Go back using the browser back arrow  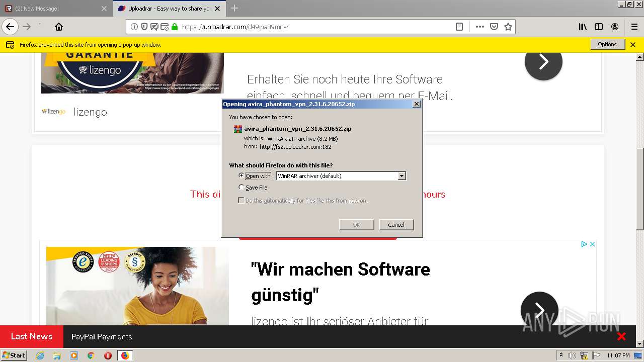click(x=10, y=27)
